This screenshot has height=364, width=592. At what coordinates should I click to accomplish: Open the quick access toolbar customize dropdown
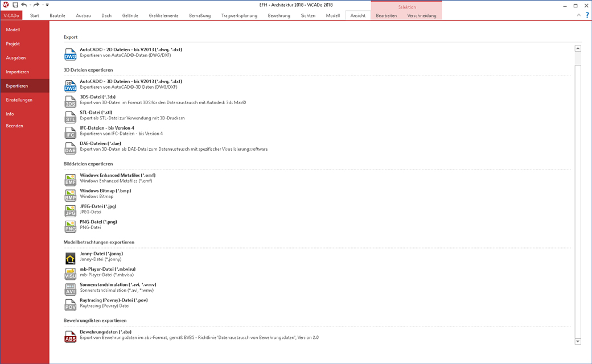(47, 5)
